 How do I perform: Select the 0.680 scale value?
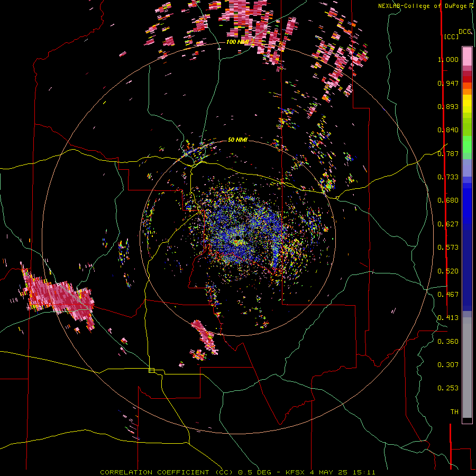tap(448, 200)
